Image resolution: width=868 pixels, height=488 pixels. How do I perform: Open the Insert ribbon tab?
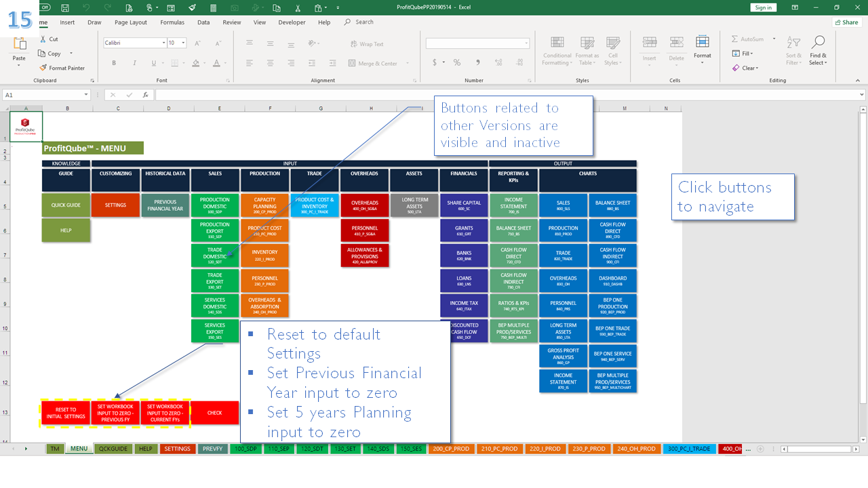[67, 22]
